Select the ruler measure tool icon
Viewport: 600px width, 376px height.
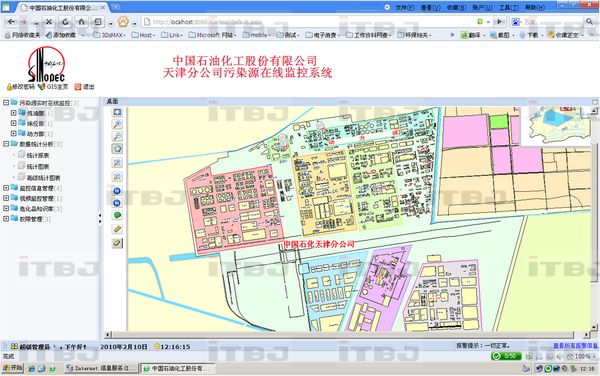(117, 229)
